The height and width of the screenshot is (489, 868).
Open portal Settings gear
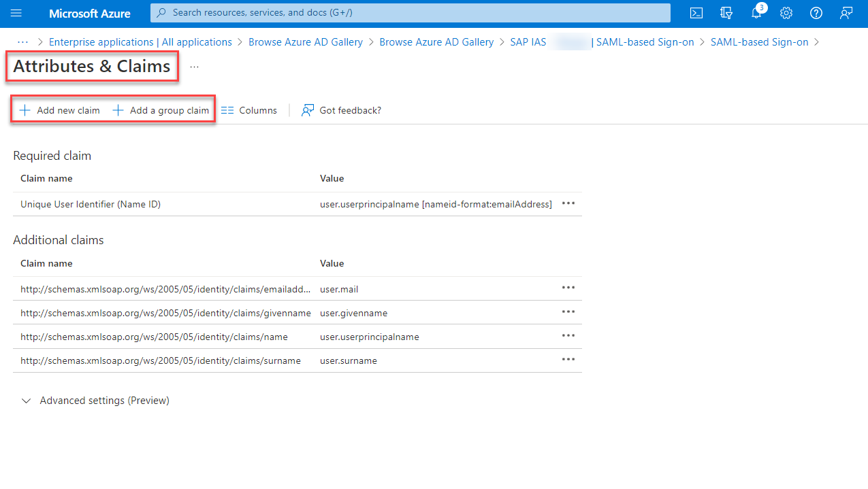[x=786, y=13]
